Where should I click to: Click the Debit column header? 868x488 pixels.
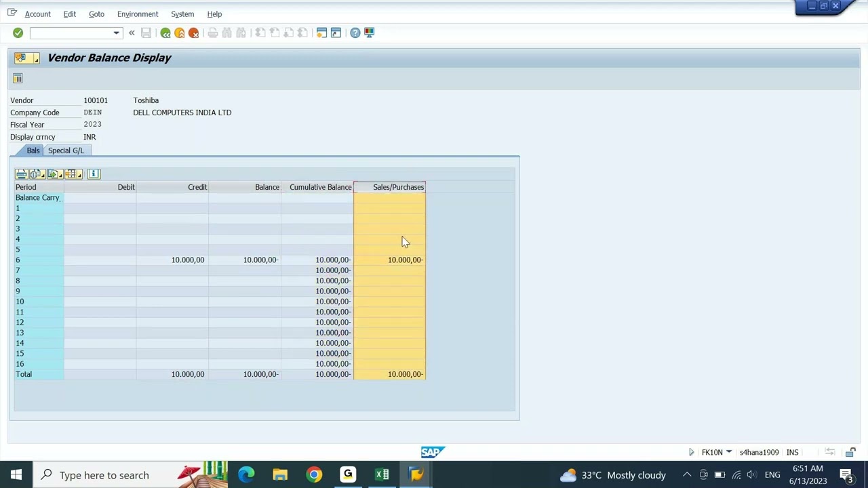click(100, 187)
